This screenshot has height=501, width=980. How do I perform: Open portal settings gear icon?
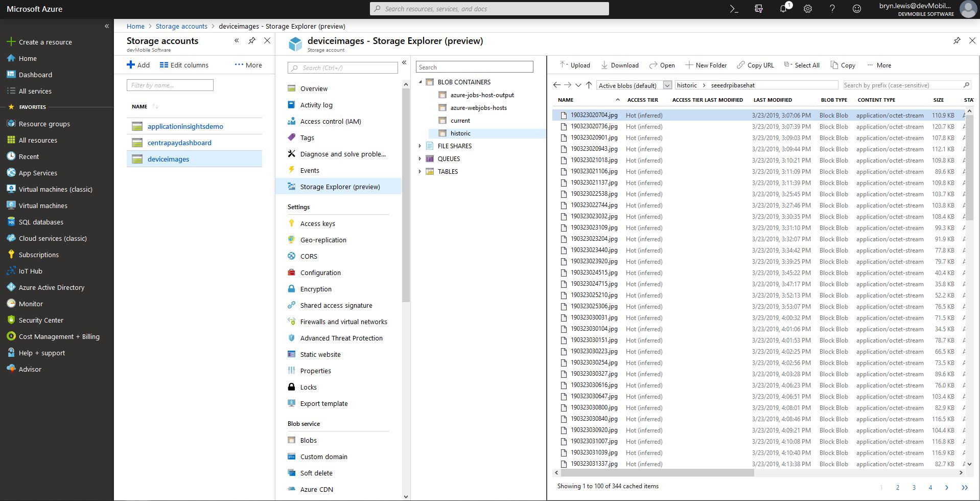(808, 9)
